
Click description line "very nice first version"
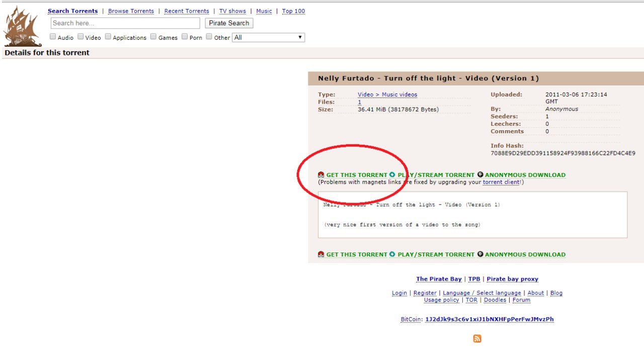[x=403, y=225]
